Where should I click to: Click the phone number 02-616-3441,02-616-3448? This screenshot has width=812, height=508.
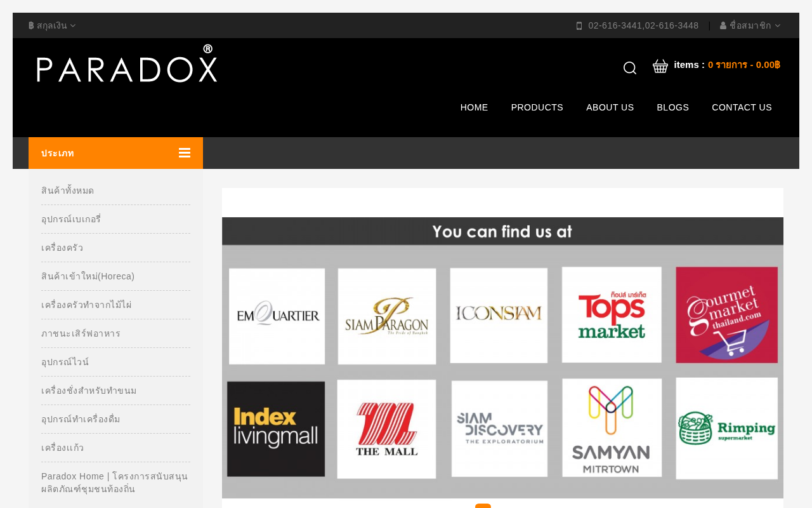point(643,25)
